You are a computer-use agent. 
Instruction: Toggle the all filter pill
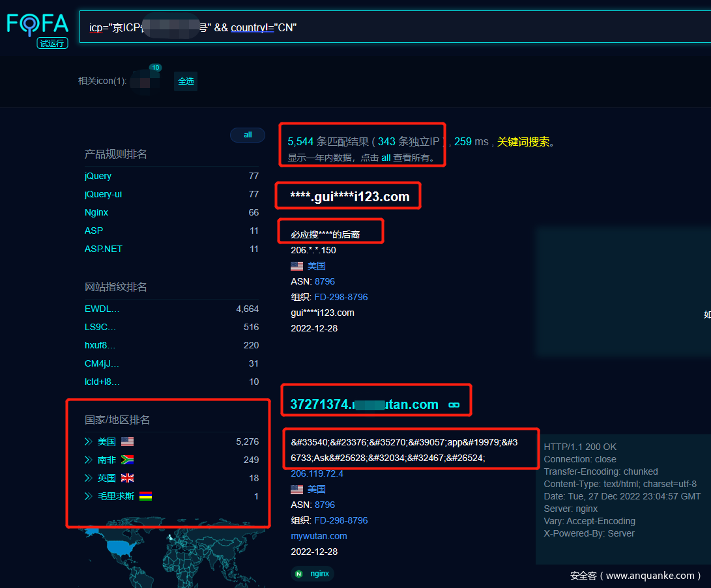pos(248,135)
